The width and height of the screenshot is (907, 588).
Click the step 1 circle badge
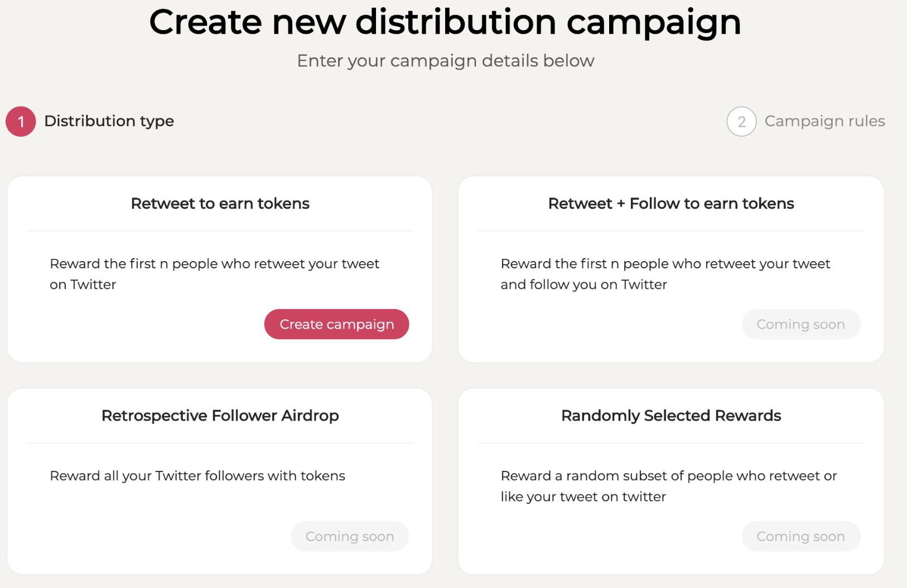[x=20, y=121]
